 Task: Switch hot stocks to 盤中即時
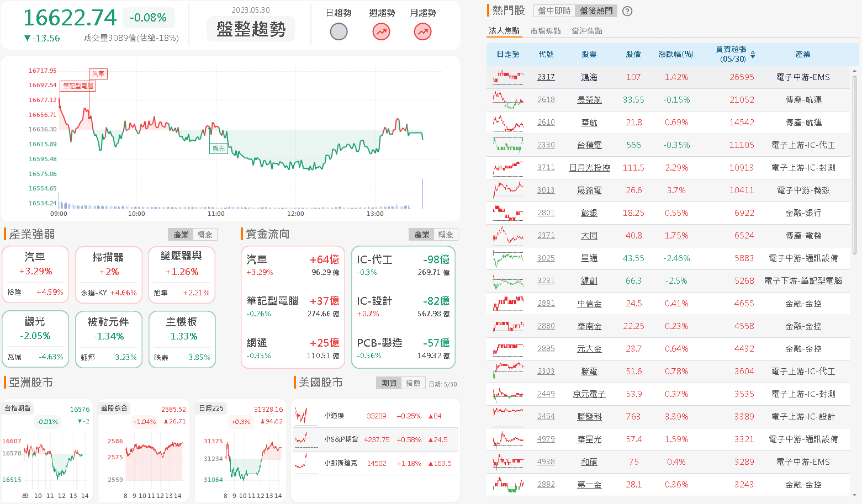tap(554, 10)
